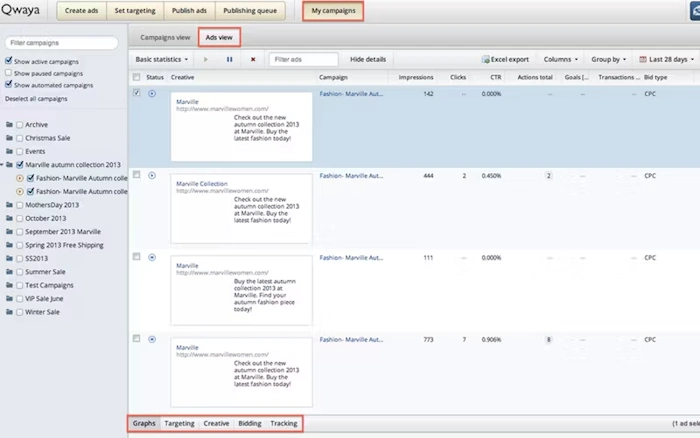This screenshot has height=438, width=700.
Task: Click the Events folder icon
Action: [9, 151]
